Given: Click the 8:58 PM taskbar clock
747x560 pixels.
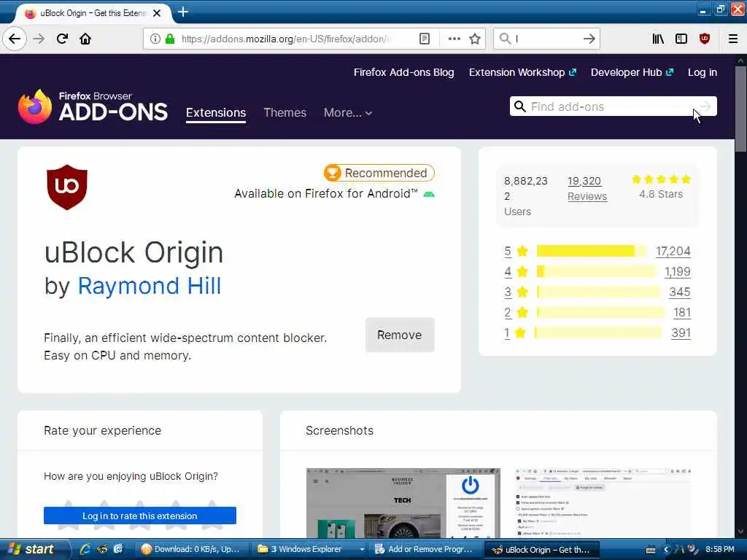Looking at the screenshot, I should (720, 549).
